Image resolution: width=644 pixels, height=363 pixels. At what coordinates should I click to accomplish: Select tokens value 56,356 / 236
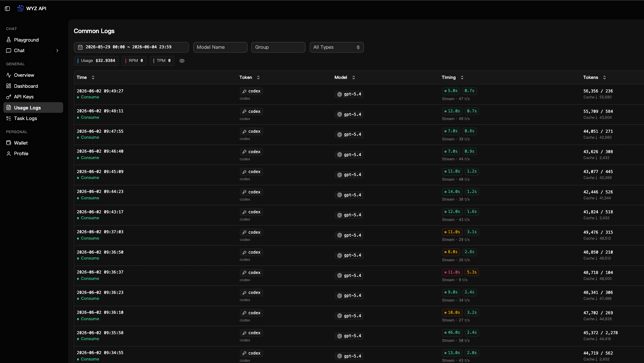tap(598, 91)
